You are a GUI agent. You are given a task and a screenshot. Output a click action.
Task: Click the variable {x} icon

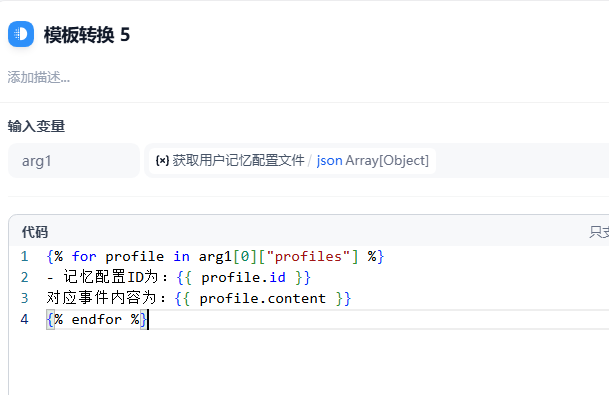coord(162,160)
